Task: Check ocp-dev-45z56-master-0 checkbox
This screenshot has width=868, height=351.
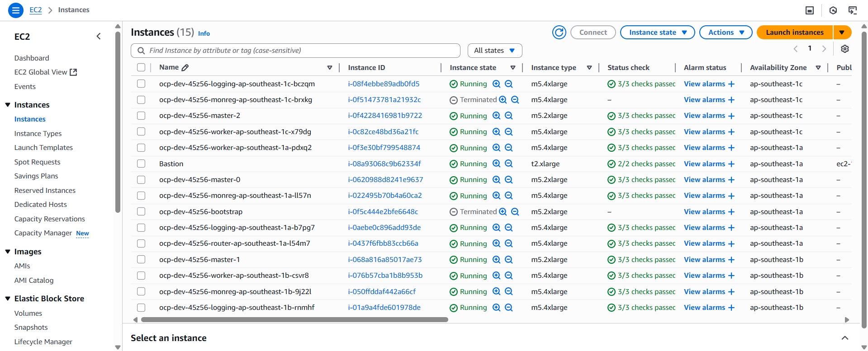Action: (x=141, y=180)
